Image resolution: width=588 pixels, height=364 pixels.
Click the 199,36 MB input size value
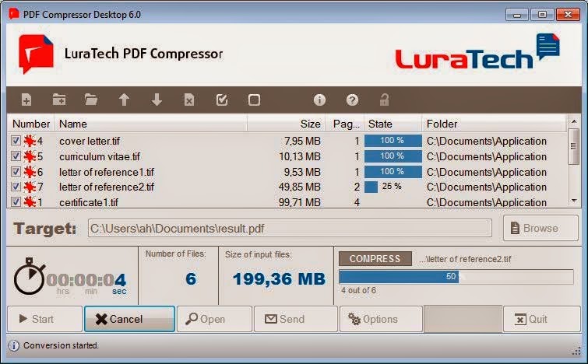tap(279, 279)
